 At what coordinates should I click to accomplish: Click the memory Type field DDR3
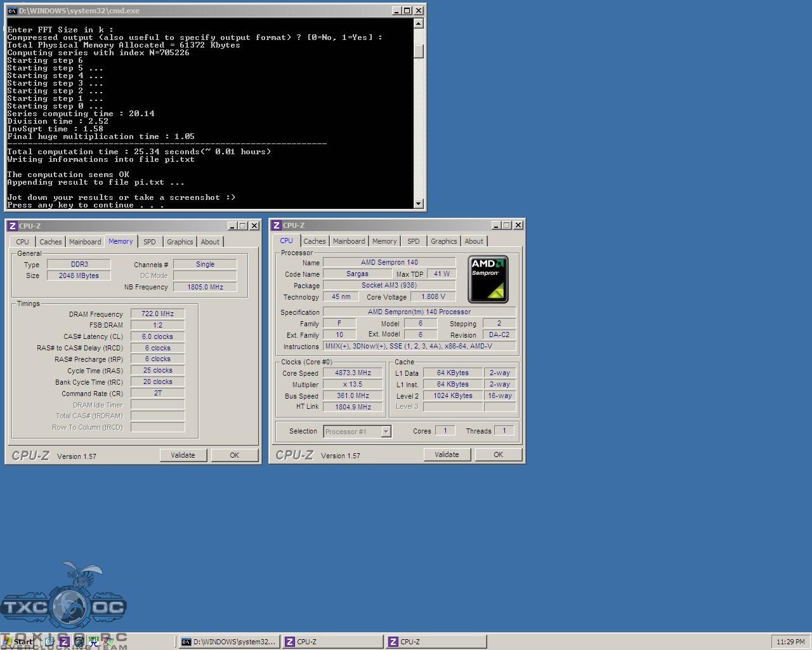(79, 264)
